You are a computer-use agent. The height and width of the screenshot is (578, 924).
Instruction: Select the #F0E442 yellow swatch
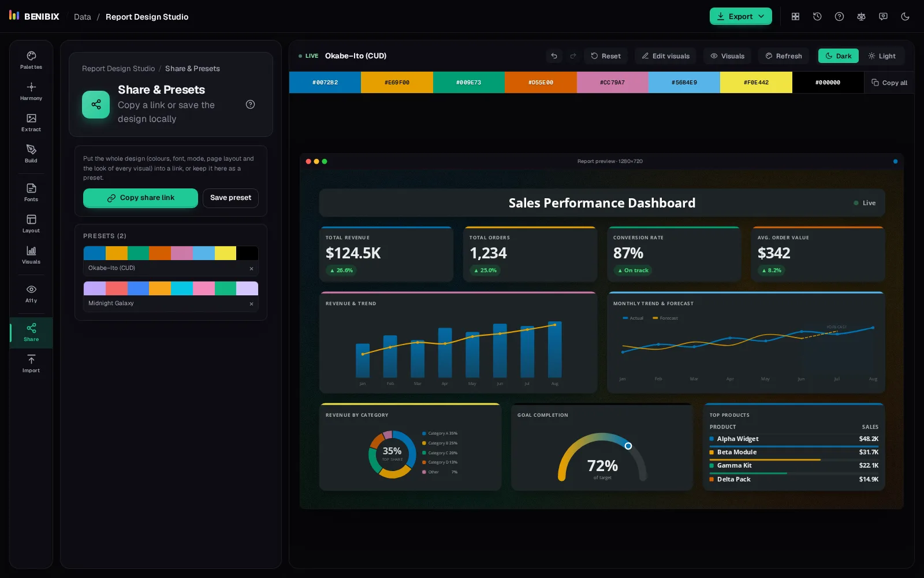pos(756,83)
